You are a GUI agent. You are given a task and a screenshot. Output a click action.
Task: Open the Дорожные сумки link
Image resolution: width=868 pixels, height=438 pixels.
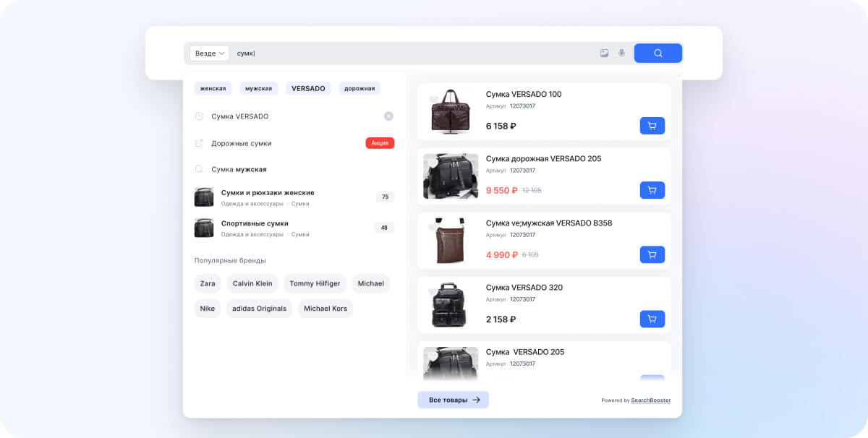[242, 143]
